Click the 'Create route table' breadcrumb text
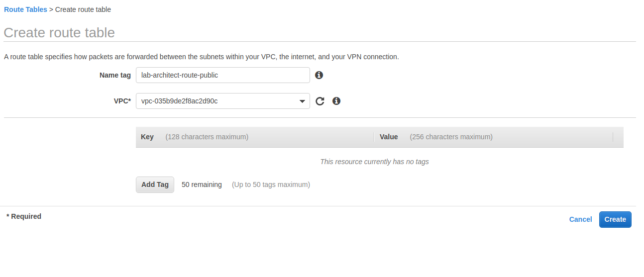644x277 pixels. coord(83,9)
